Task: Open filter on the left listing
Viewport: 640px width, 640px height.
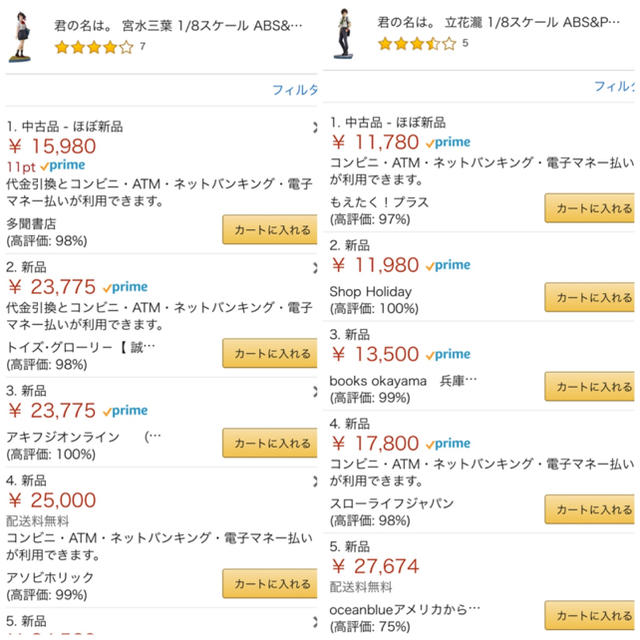Action: point(295,89)
